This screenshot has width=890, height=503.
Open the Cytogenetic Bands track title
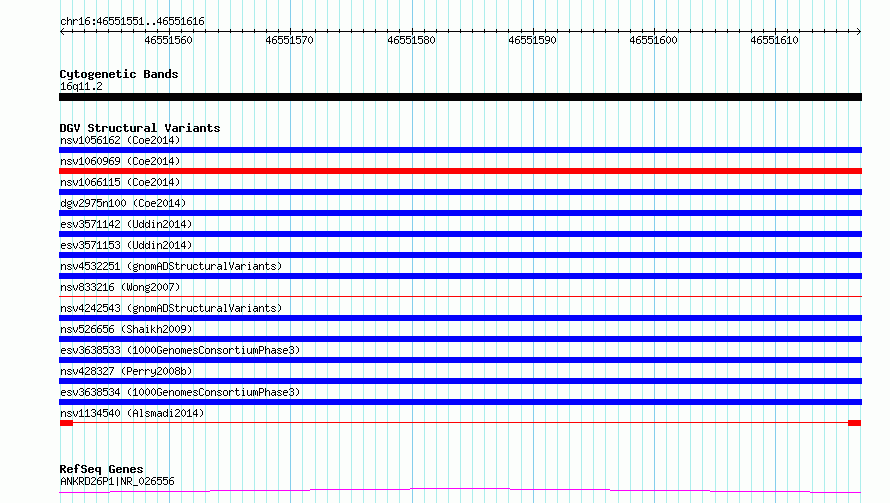119,74
